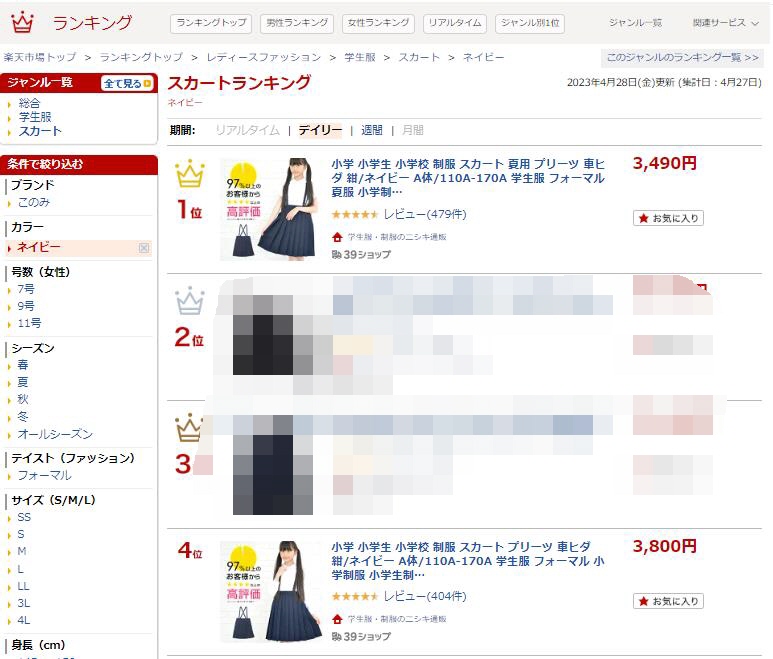The width and height of the screenshot is (773, 659).
Task: Select the 夏 season filter
Action: [x=23, y=382]
